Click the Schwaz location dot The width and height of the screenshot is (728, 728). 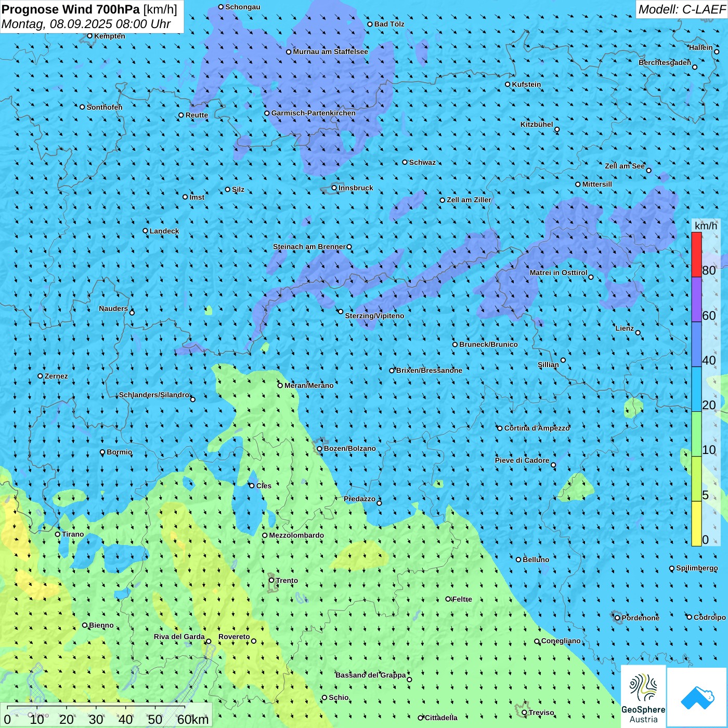[x=405, y=162]
